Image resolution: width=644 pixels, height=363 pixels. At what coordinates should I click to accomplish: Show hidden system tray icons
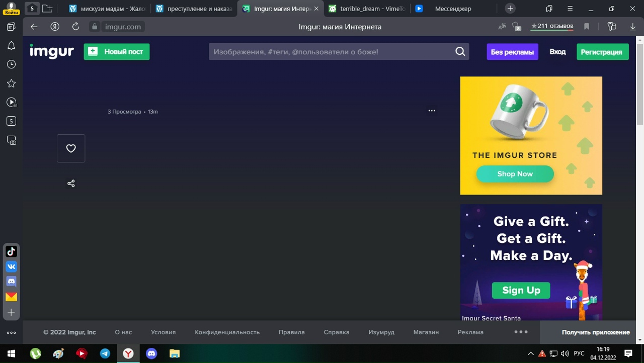530,353
